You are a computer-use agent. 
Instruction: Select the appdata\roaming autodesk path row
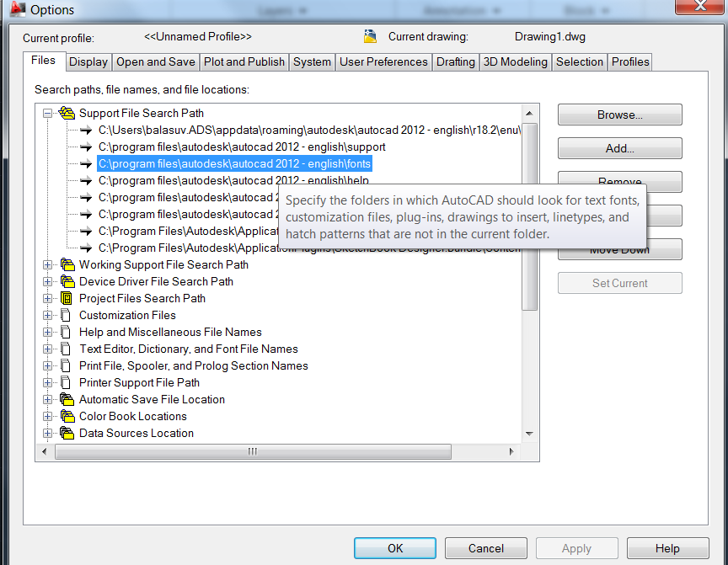coord(309,131)
